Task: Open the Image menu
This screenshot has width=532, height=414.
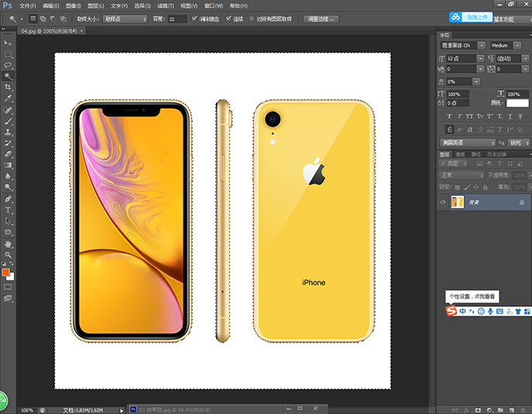Action: click(x=74, y=5)
